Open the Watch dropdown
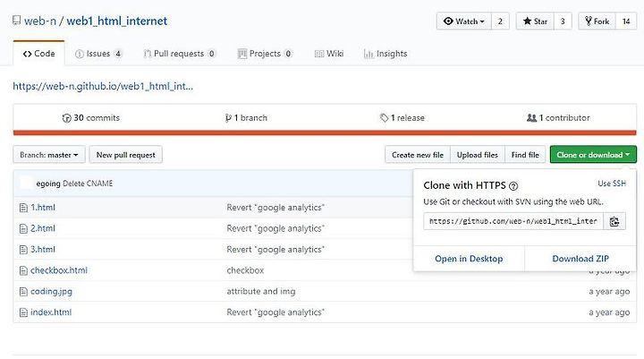 tap(464, 21)
